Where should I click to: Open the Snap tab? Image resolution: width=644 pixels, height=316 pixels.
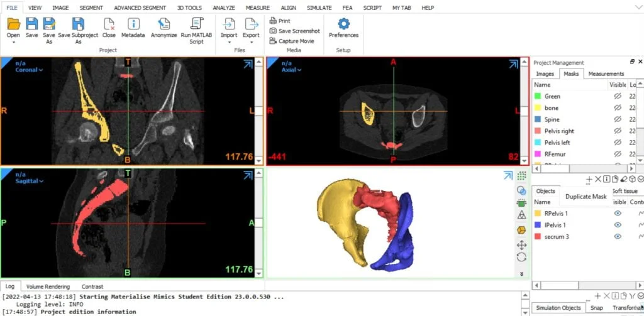click(596, 308)
